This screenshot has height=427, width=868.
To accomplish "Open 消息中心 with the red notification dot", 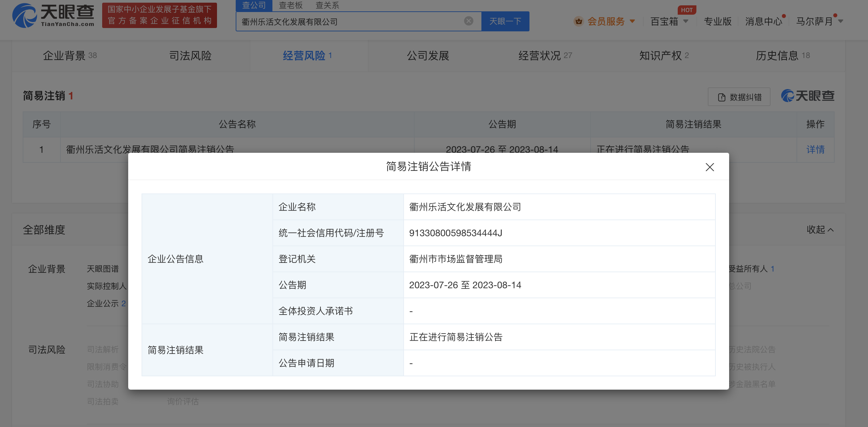I will (763, 21).
